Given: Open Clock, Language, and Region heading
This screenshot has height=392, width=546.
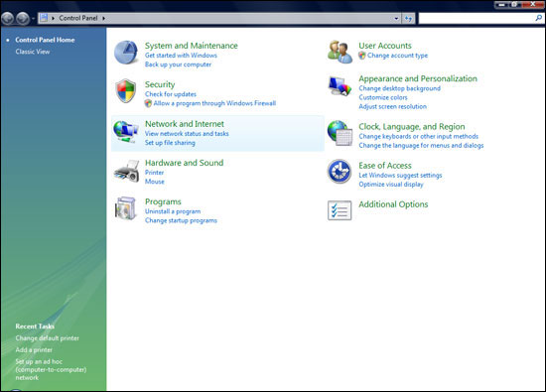Looking at the screenshot, I should [412, 127].
